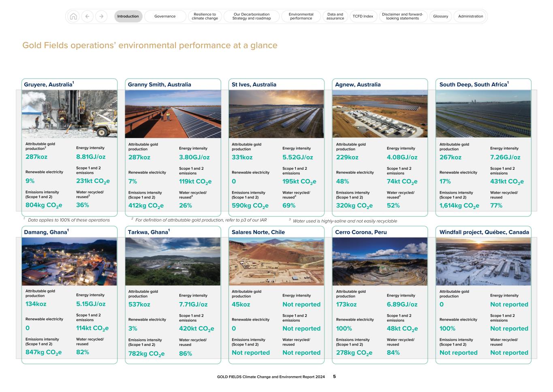Open the Environmental performance section

pyautogui.click(x=300, y=16)
